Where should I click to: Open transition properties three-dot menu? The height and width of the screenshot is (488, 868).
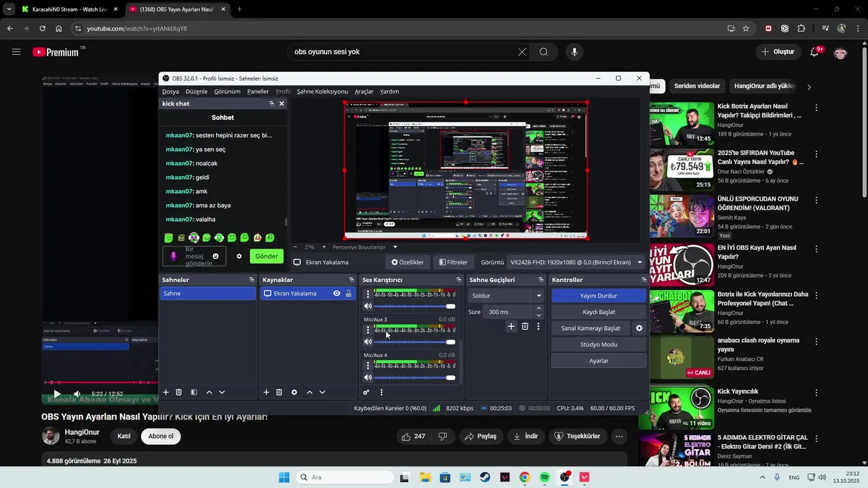point(538,327)
